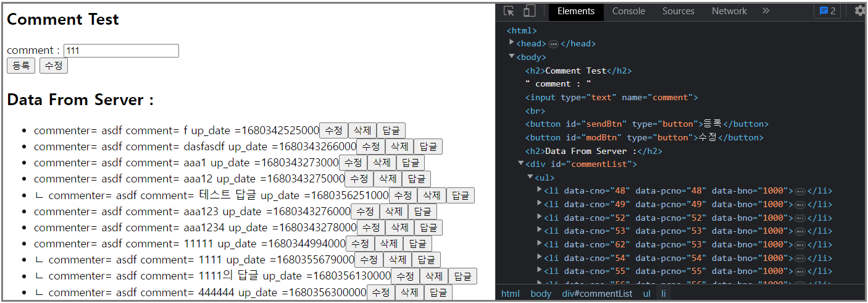The width and height of the screenshot is (868, 303).
Task: Open the issues counter badge showing 2
Action: point(827,11)
